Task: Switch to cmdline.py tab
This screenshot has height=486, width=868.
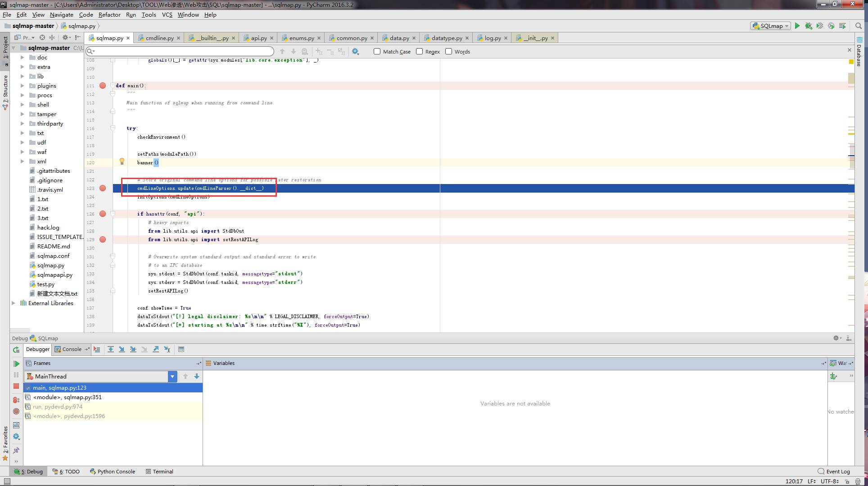Action: pyautogui.click(x=159, y=38)
